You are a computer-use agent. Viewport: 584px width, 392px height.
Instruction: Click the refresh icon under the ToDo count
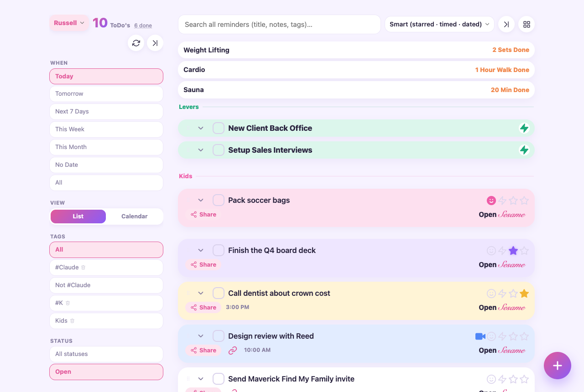pyautogui.click(x=136, y=43)
